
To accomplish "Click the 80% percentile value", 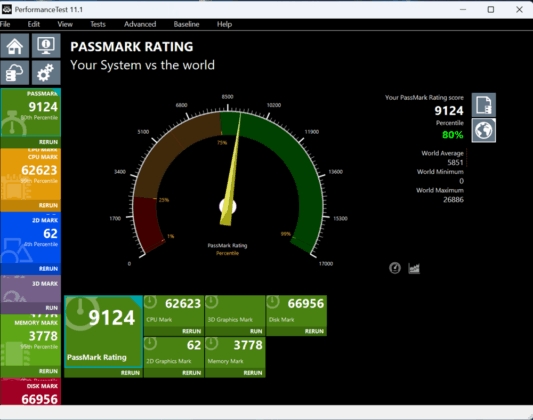I will coord(452,135).
